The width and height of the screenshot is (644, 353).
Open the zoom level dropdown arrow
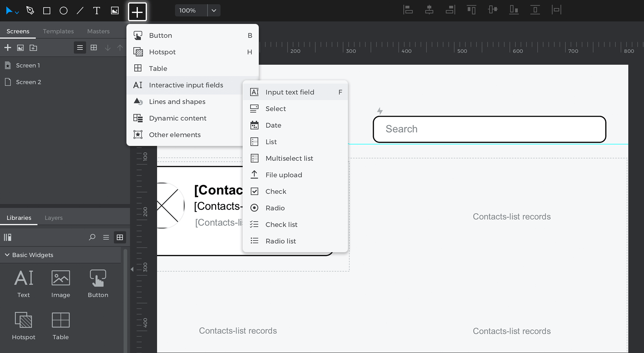[x=214, y=11]
